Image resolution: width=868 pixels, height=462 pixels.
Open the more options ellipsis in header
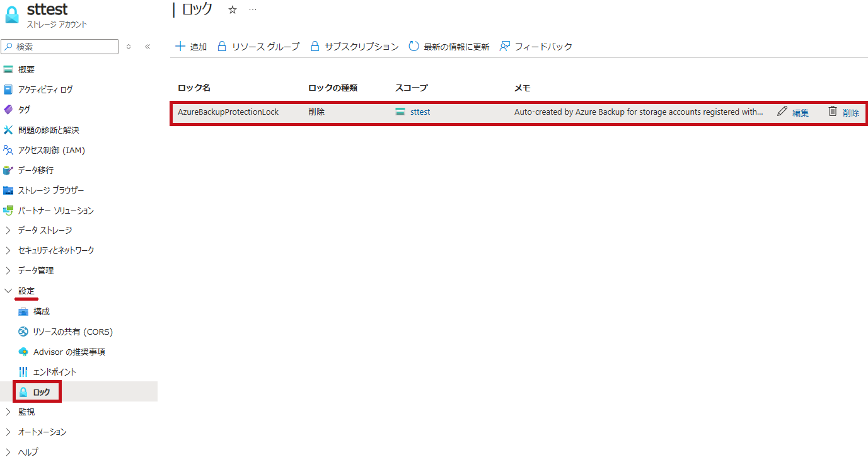click(x=253, y=9)
